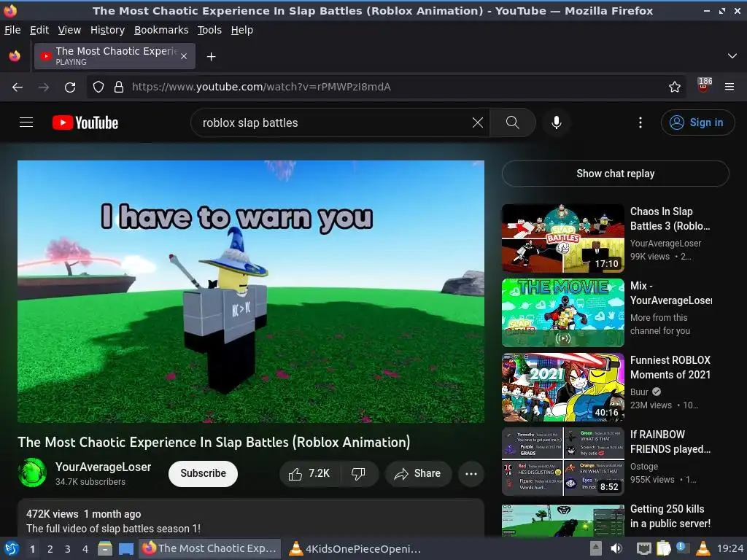Open YourAverageLoser channel name link
Viewport: 747px width, 560px height.
coord(103,467)
